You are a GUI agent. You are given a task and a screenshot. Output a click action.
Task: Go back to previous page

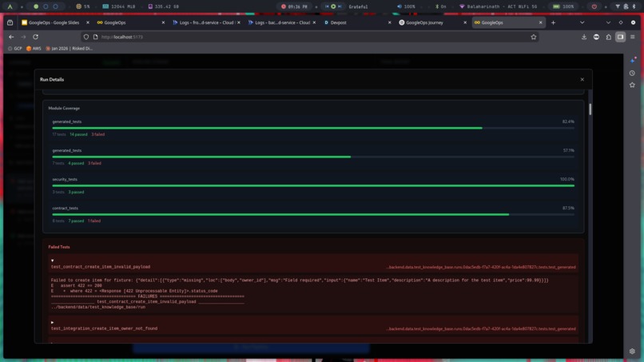[11, 37]
